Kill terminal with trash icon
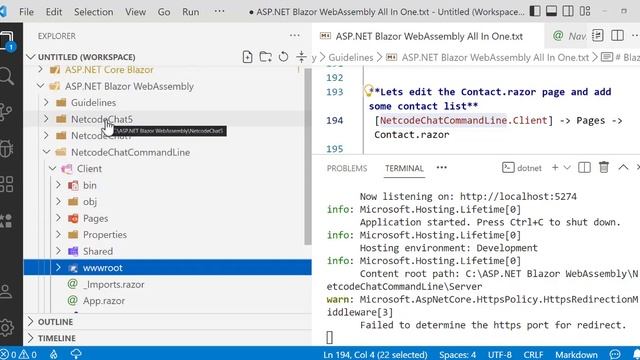The height and width of the screenshot is (360, 640). (x=604, y=167)
